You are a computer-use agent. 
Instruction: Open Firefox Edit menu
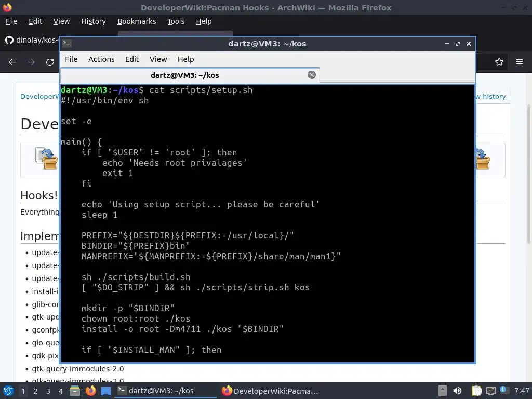coord(35,21)
